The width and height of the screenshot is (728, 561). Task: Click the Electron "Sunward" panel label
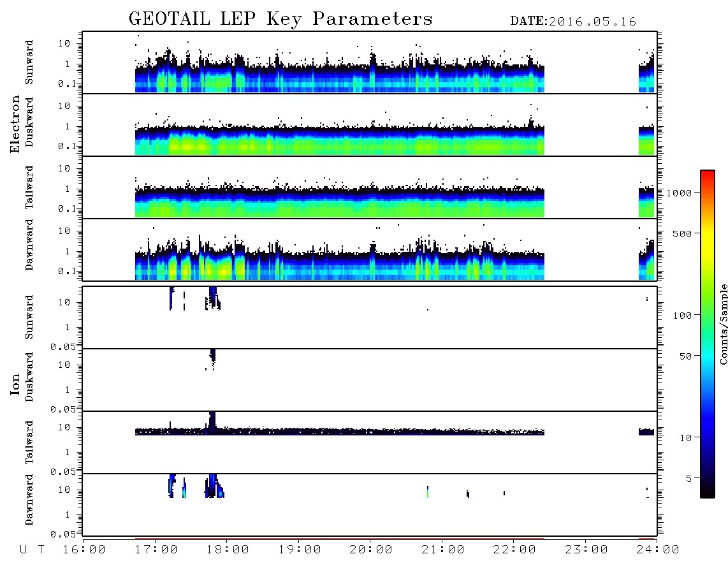29,62
